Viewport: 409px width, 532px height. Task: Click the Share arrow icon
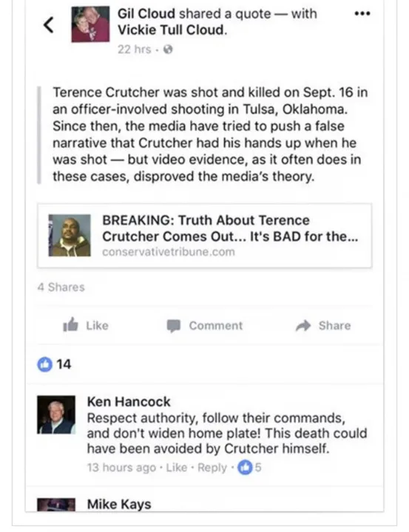[303, 325]
